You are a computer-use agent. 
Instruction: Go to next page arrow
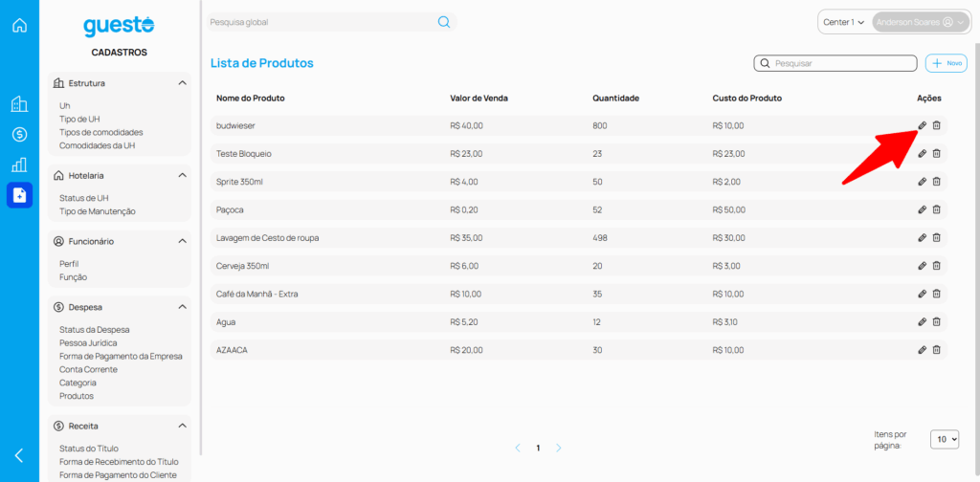[559, 448]
